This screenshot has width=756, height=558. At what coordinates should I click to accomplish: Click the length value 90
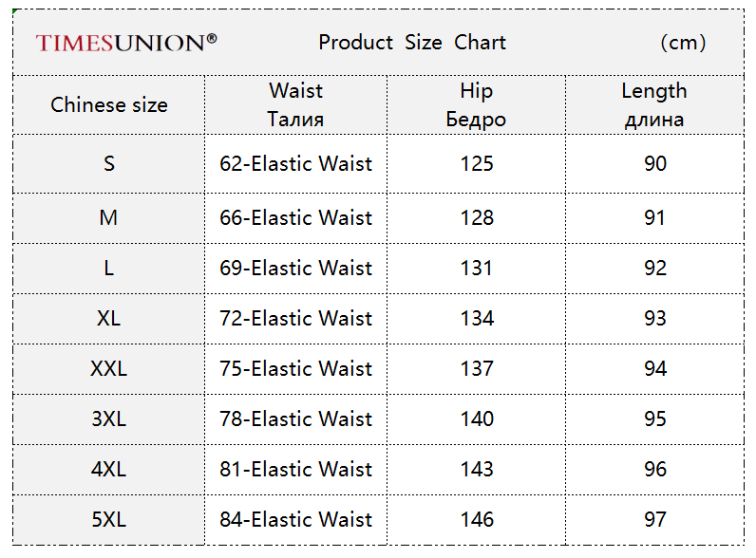tap(655, 164)
